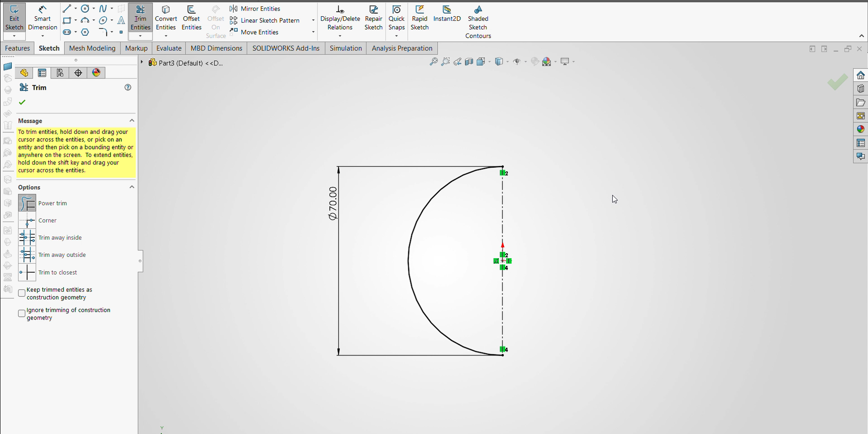Viewport: 868px width, 434px height.
Task: Select Power trim option
Action: click(x=27, y=203)
